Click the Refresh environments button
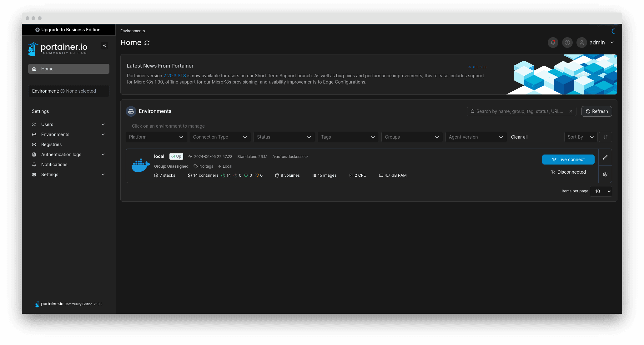Image resolution: width=644 pixels, height=345 pixels. tap(597, 111)
